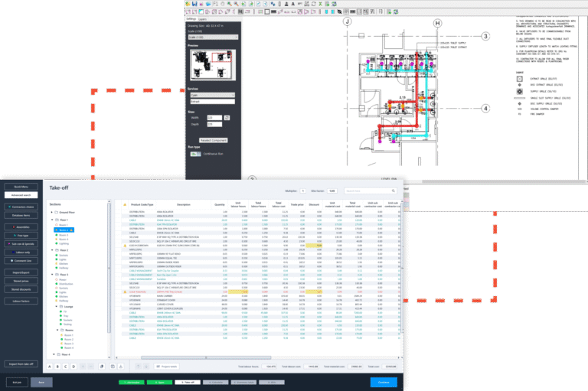Viewport: 588px width, 391px height.
Task: Go to the Summary totals step
Action: pyautogui.click(x=243, y=383)
